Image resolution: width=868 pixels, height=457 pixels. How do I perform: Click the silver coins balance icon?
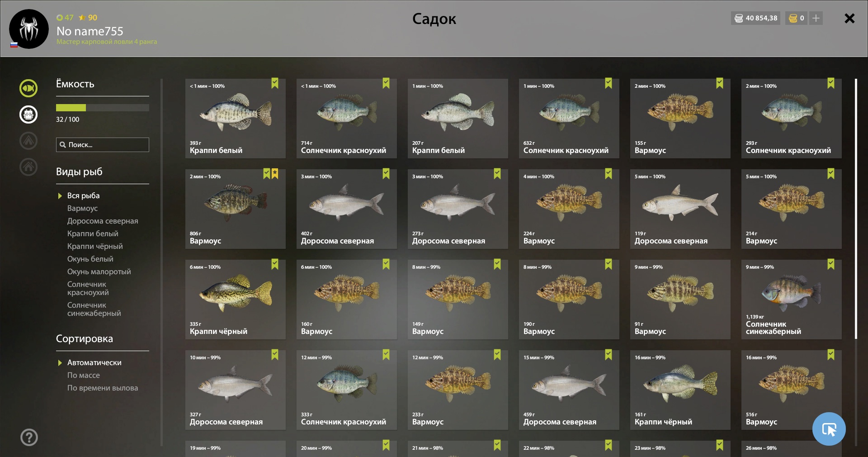tap(739, 18)
